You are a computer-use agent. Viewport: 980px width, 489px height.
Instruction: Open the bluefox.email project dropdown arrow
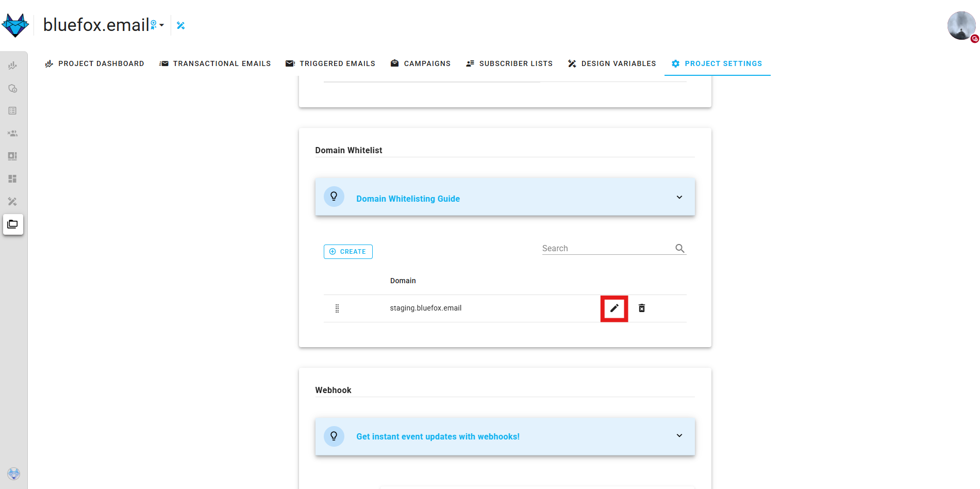click(161, 25)
